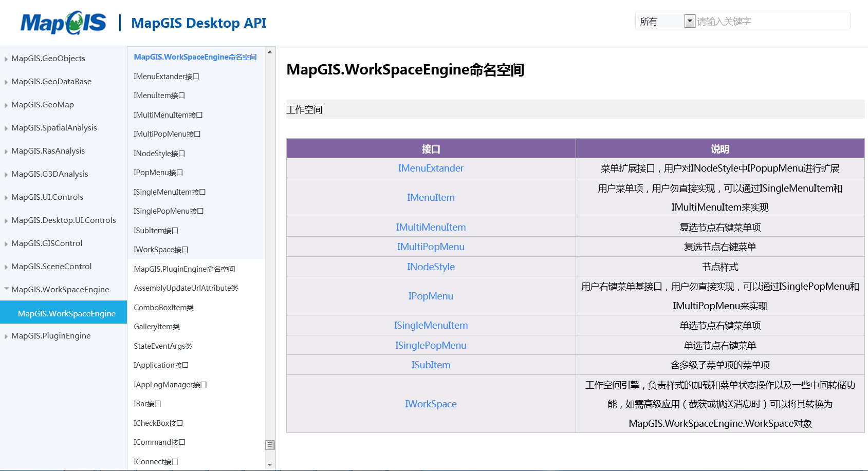Expand the MapGIS.UI.Controls tree node

point(6,197)
